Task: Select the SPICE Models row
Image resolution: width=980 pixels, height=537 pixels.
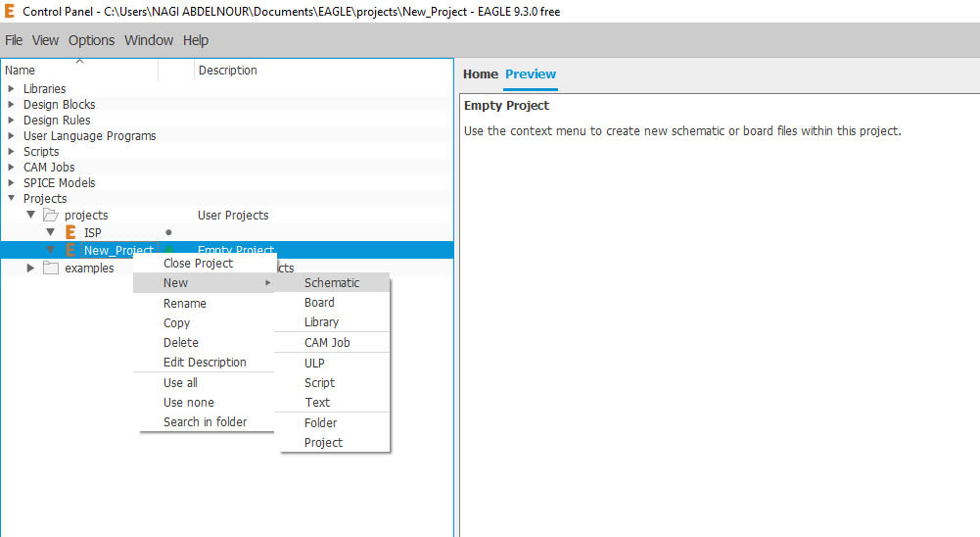Action: 227,182
